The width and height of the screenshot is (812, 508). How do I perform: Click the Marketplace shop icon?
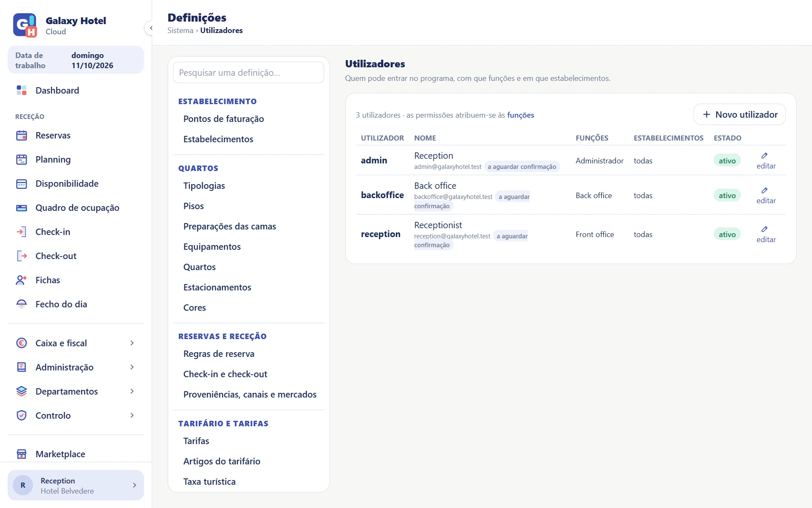22,454
